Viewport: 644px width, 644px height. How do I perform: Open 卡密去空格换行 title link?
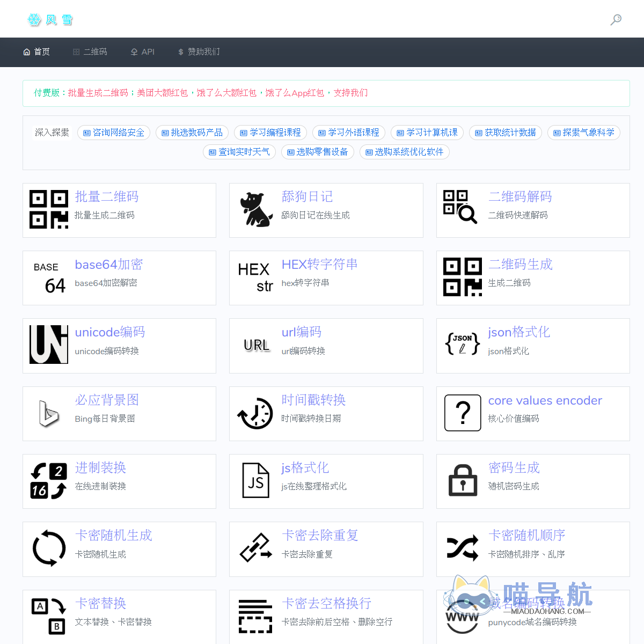(x=326, y=603)
